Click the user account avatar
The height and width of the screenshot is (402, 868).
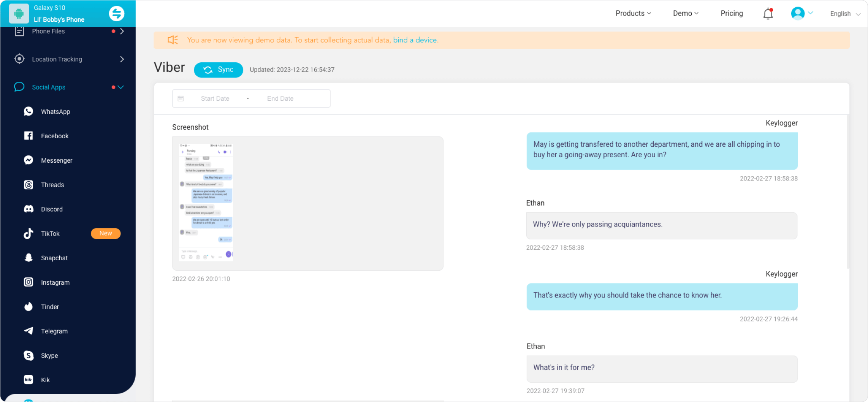[797, 14]
